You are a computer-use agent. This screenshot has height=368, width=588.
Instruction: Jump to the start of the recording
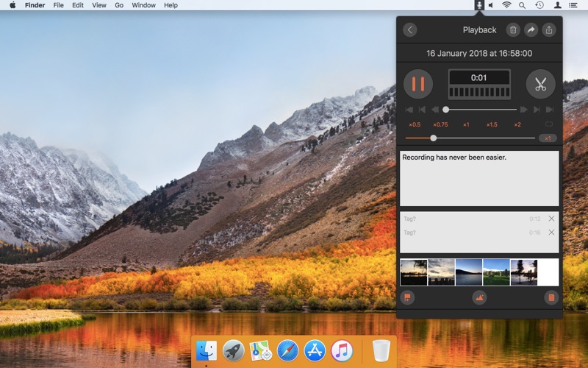409,110
